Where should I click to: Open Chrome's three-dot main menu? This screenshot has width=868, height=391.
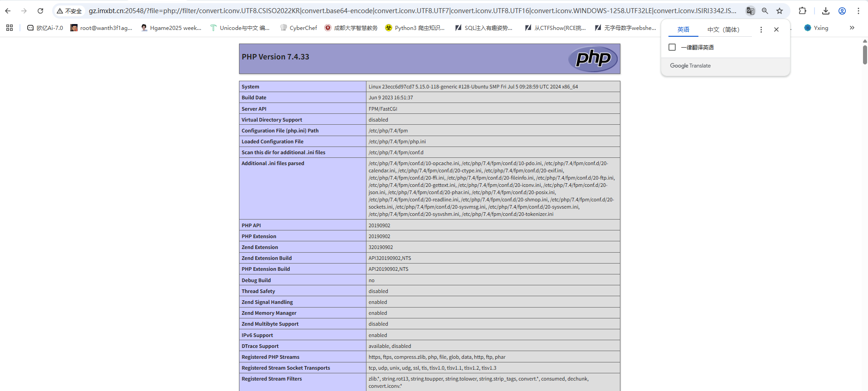pyautogui.click(x=858, y=11)
